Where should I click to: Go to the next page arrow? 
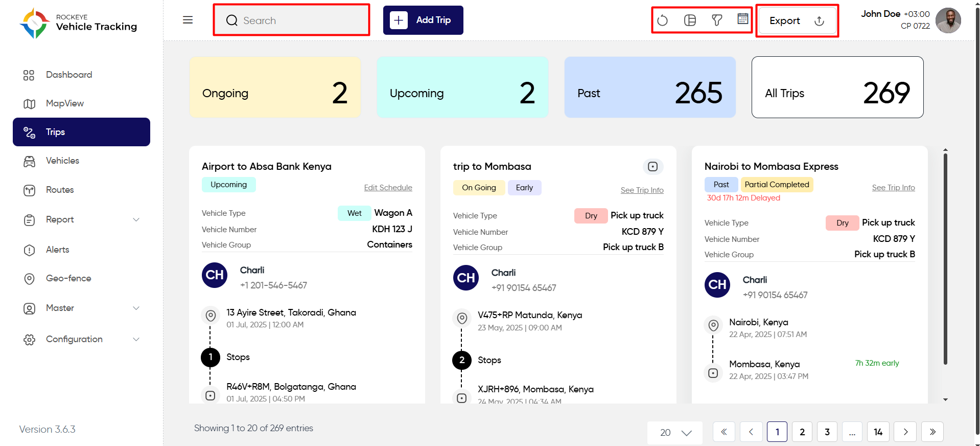905,432
